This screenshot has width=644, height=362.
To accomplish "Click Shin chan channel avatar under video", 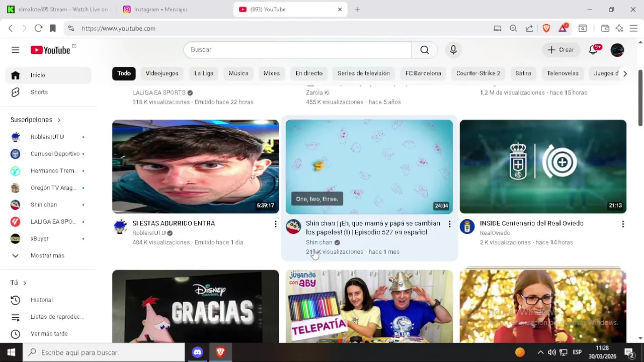I will click(x=293, y=227).
